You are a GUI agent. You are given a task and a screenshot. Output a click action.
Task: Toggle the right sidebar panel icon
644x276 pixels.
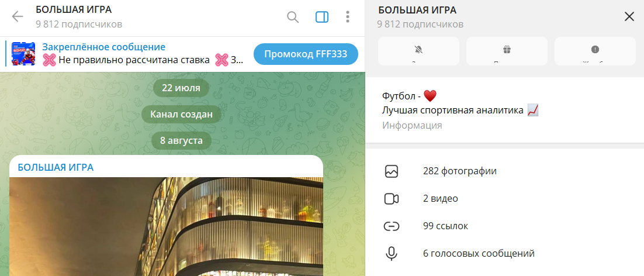click(322, 17)
